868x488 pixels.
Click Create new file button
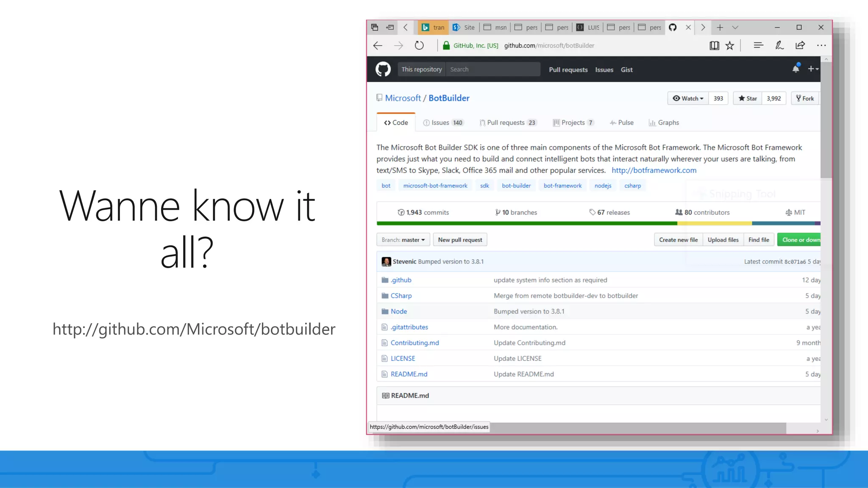point(678,240)
